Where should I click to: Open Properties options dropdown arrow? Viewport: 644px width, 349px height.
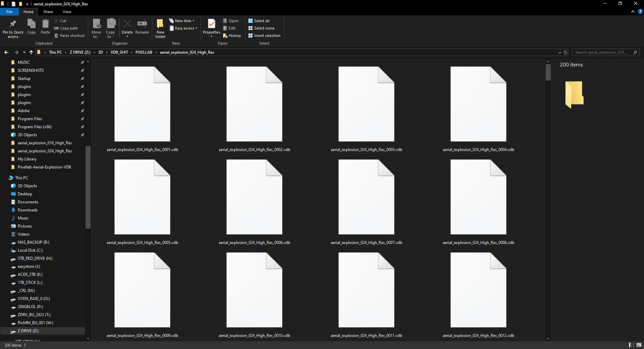(x=212, y=37)
